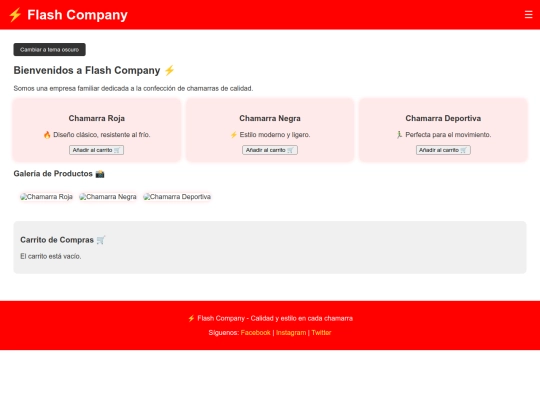Open the Instagram footer link
The height and width of the screenshot is (405, 540).
tap(291, 333)
